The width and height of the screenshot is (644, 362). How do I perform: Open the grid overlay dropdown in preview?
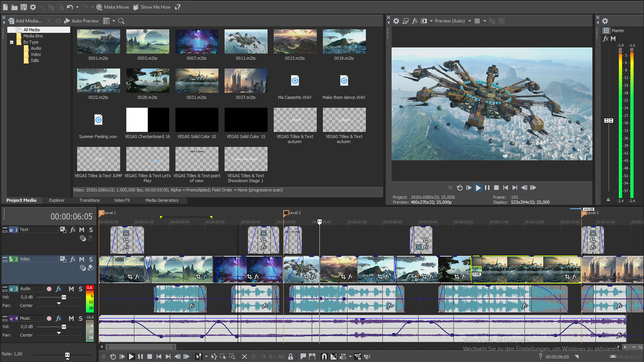484,21
